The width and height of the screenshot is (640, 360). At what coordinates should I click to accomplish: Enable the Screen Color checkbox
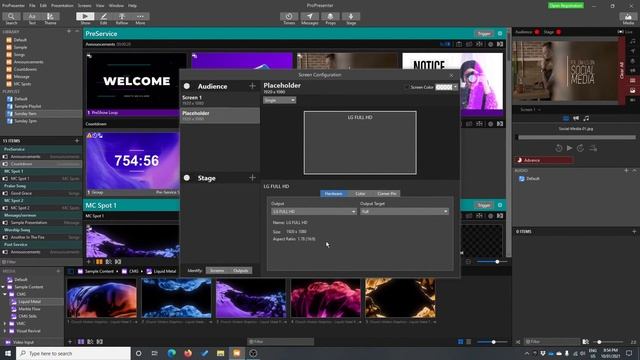coord(406,87)
